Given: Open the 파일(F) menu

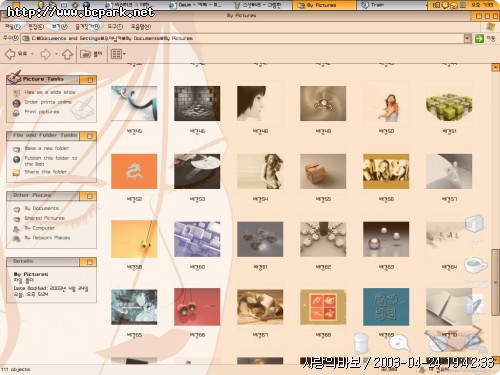Looking at the screenshot, I should point(13,26).
